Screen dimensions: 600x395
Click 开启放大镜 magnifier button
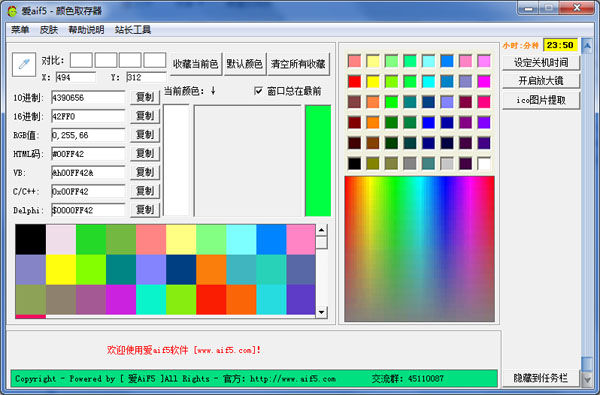point(541,81)
